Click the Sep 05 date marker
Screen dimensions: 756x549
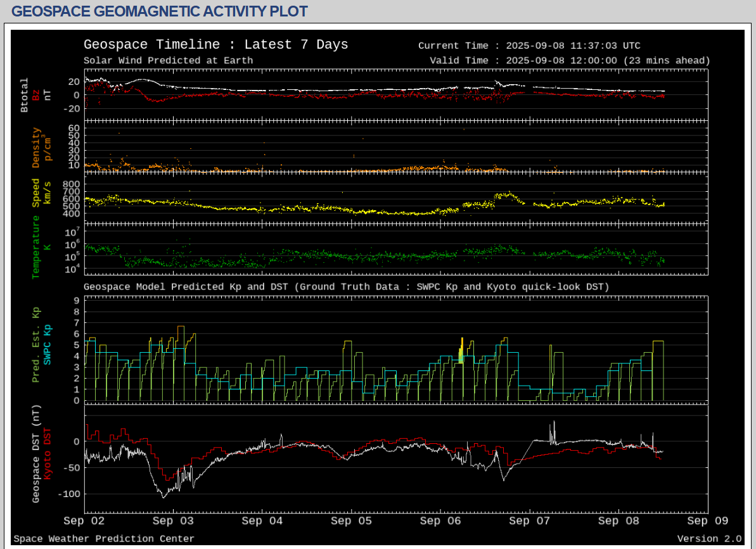tap(351, 521)
